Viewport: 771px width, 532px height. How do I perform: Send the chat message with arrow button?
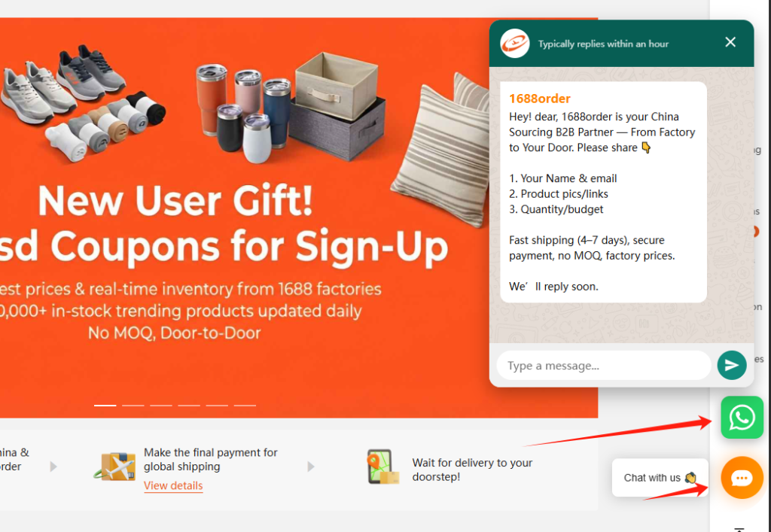pyautogui.click(x=732, y=365)
